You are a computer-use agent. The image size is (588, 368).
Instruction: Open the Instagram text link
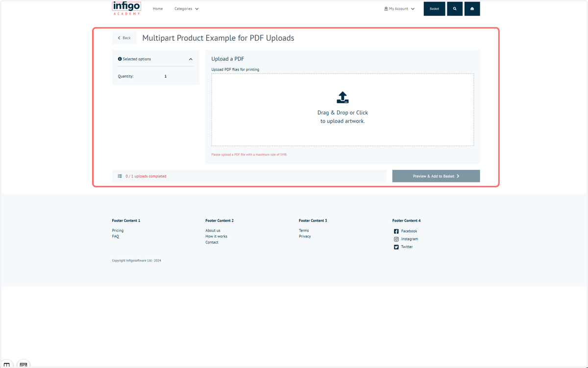410,239
